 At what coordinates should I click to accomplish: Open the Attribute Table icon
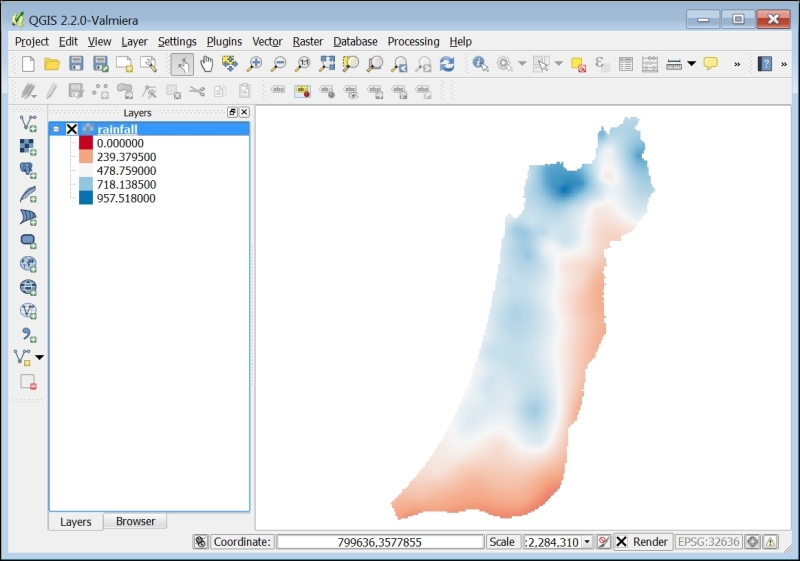[x=626, y=64]
